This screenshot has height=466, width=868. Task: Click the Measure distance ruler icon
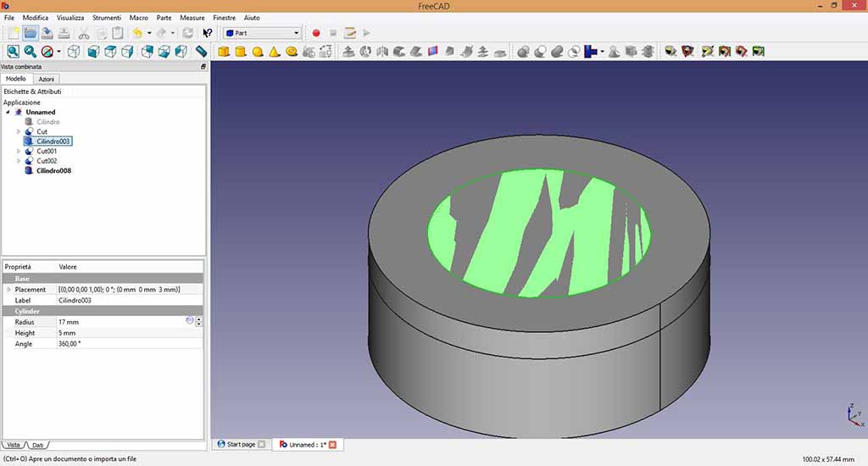(202, 52)
